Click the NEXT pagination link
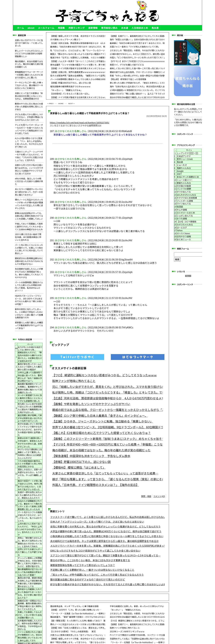The width and height of the screenshot is (215, 644). point(71,103)
